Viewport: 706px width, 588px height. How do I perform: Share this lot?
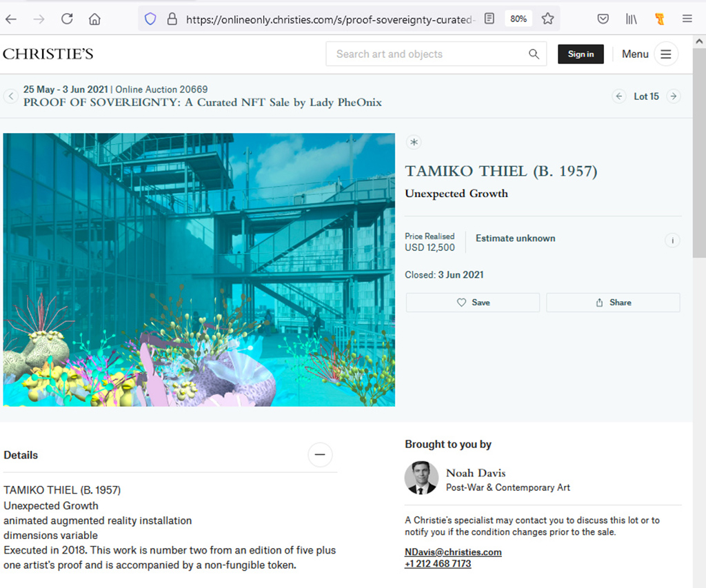coord(613,303)
